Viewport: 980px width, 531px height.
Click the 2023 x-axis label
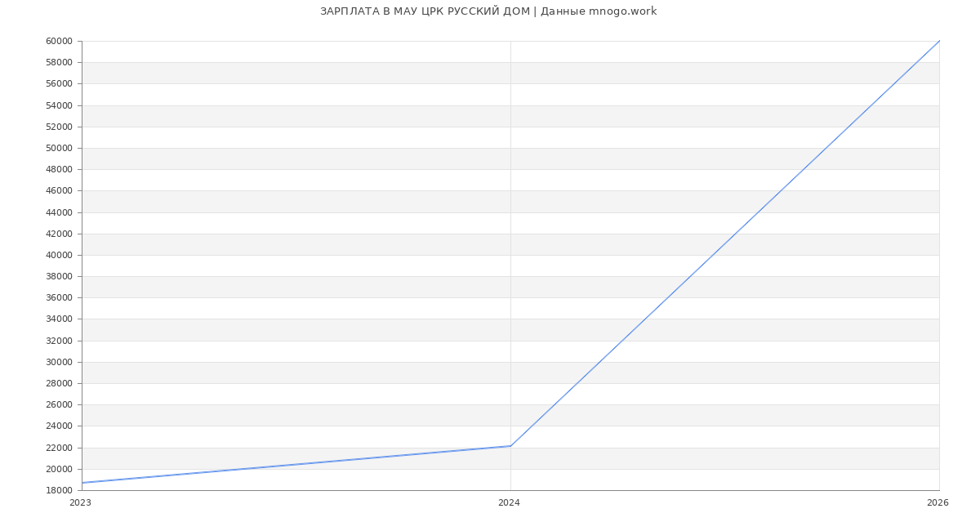coord(80,503)
